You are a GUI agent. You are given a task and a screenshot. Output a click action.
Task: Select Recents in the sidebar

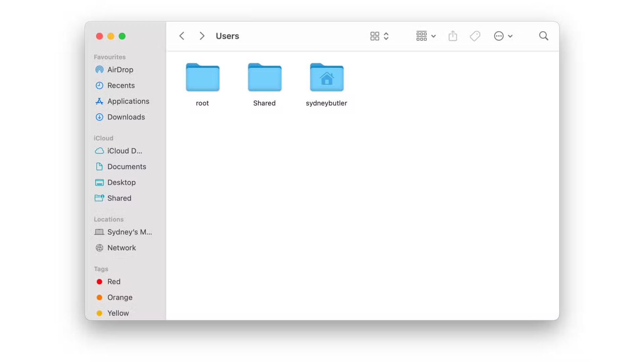[120, 85]
